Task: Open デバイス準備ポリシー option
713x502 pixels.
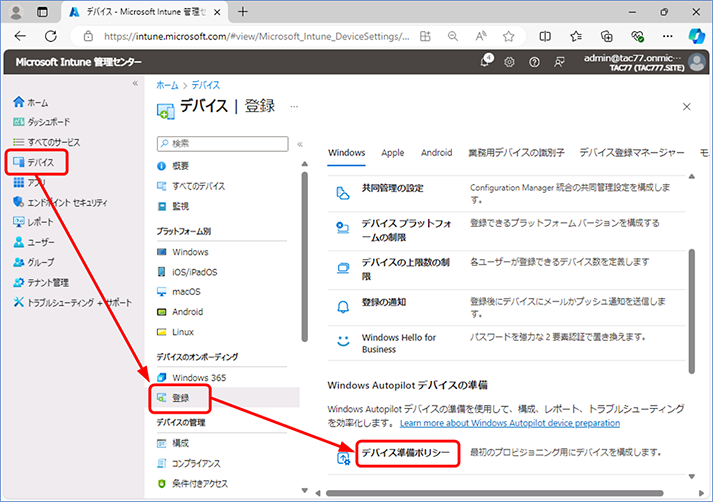Action: (406, 452)
